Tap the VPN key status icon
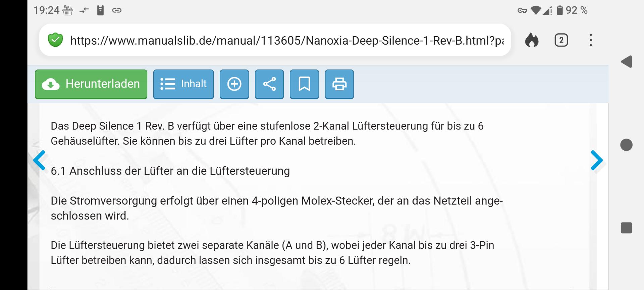This screenshot has width=644, height=290. click(522, 11)
